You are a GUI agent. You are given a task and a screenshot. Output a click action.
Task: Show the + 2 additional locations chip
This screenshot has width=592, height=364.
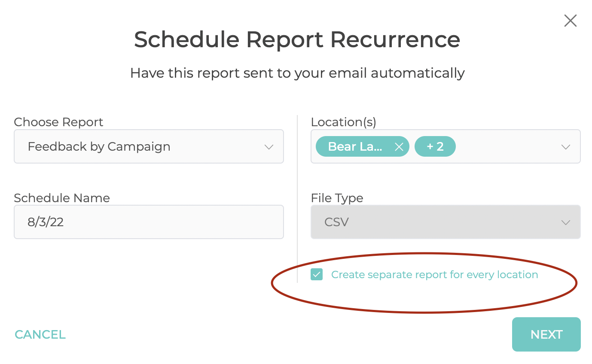pyautogui.click(x=435, y=147)
